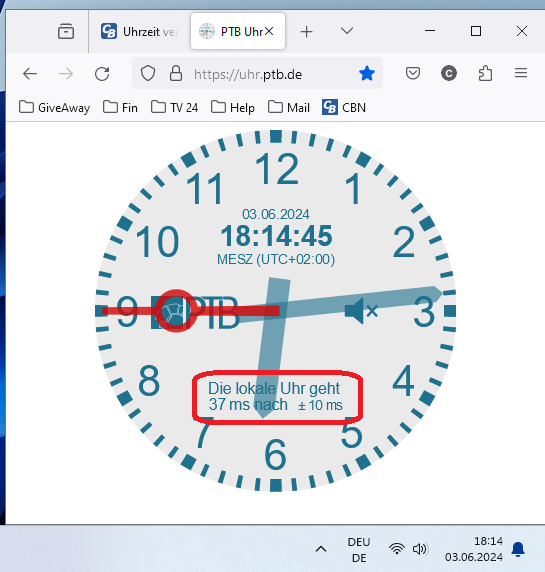Go forward to next page
This screenshot has height=572, width=545.
coord(66,74)
